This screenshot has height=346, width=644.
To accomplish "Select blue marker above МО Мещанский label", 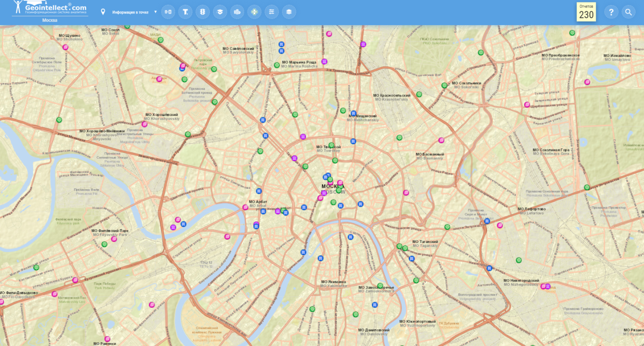I will point(353,113).
